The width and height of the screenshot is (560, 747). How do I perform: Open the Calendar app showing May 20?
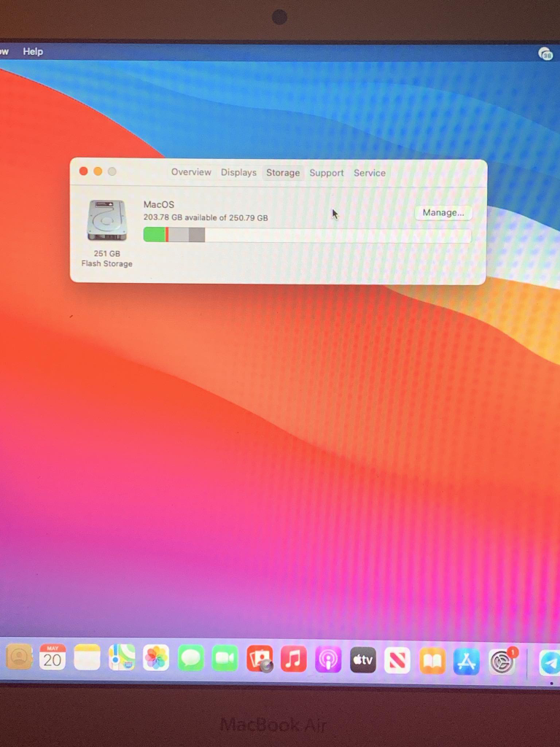(52, 658)
